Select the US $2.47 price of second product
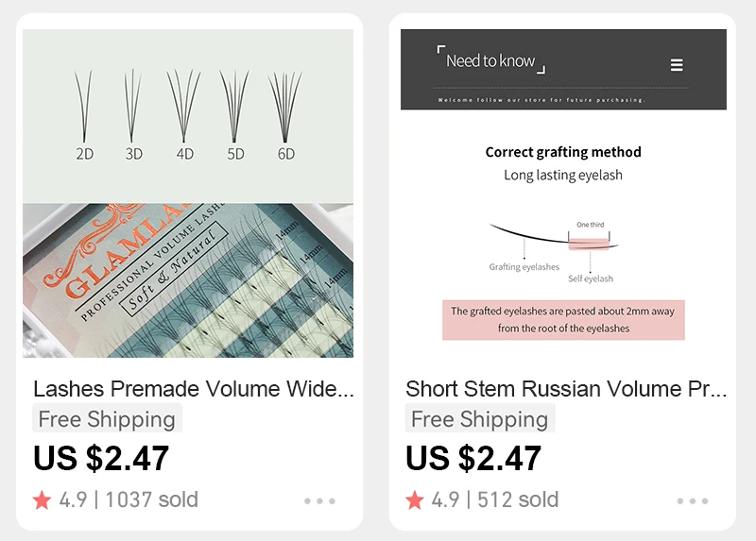756x541 pixels. [x=473, y=458]
